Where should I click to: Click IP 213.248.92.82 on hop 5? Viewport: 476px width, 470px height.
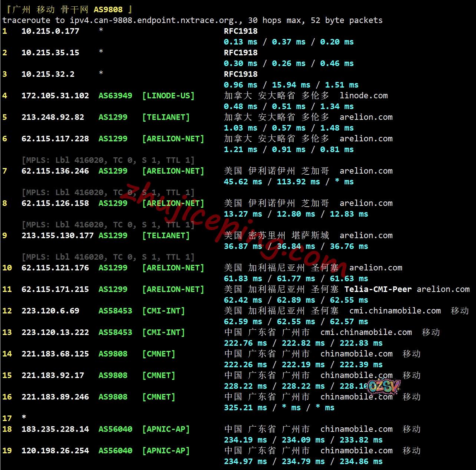[53, 117]
